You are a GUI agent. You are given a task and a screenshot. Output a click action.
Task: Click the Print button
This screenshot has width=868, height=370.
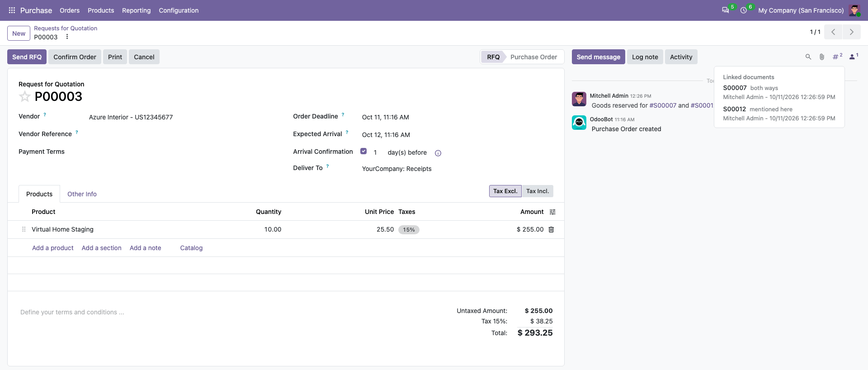pos(115,57)
